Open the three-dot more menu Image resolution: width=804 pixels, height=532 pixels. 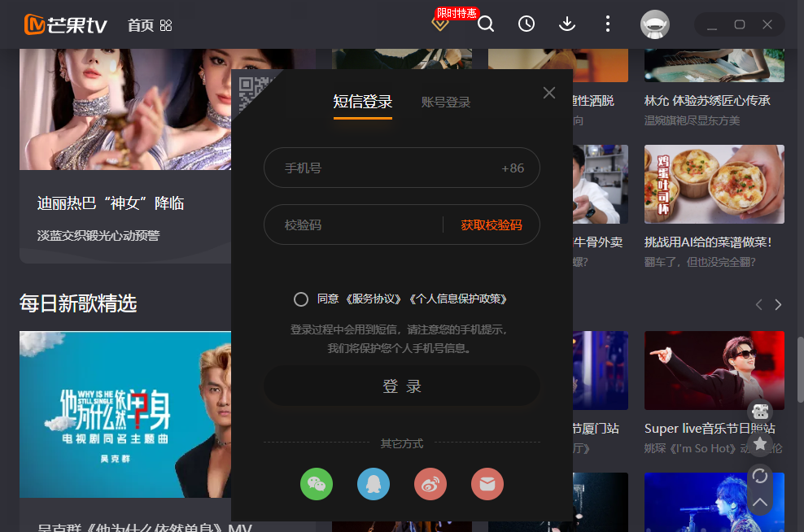[608, 24]
